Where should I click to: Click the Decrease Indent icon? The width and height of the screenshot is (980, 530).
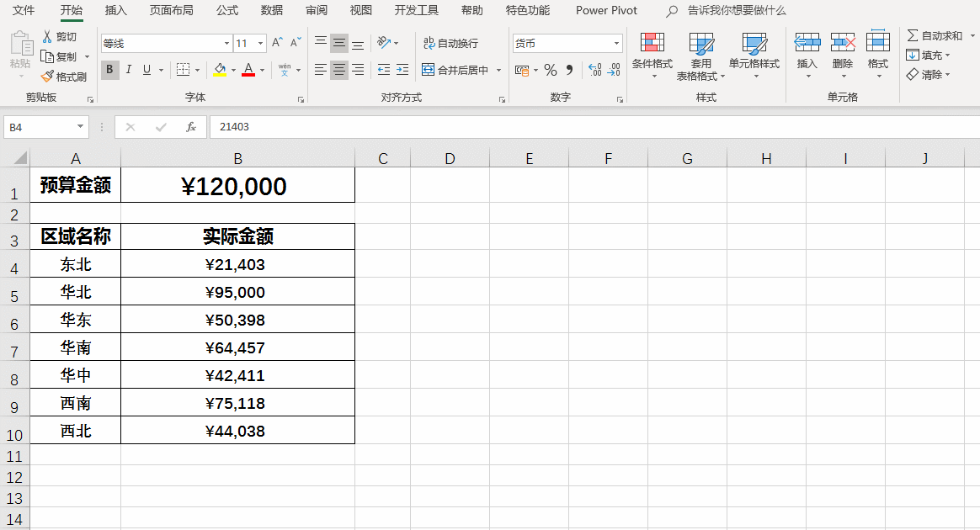tap(384, 69)
